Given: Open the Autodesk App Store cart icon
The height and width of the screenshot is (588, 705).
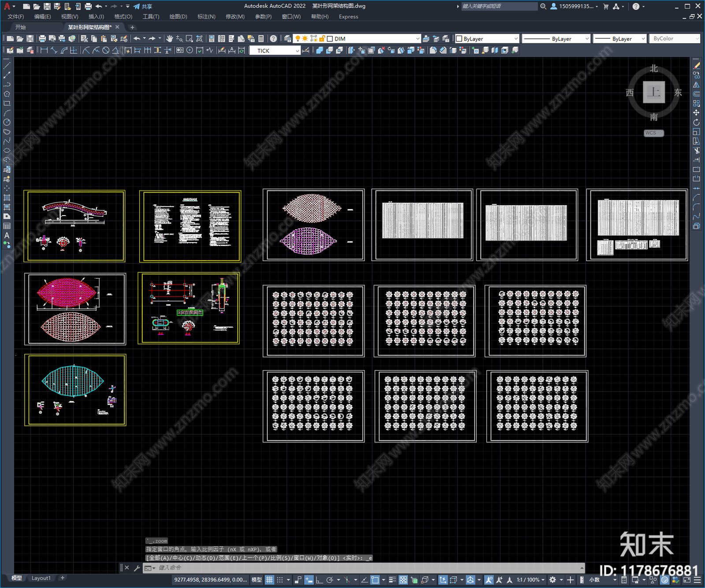Looking at the screenshot, I should [606, 6].
